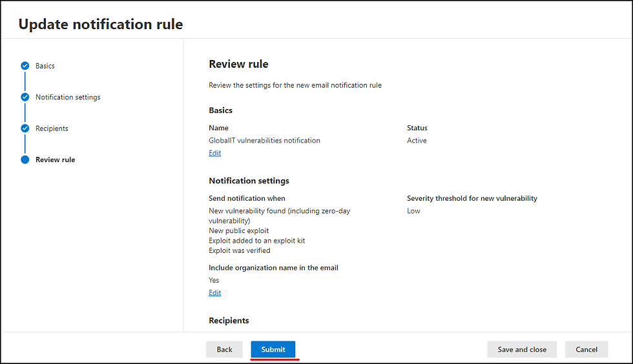Click 'Include organization name in the email' label
The width and height of the screenshot is (633, 364).
pyautogui.click(x=273, y=268)
